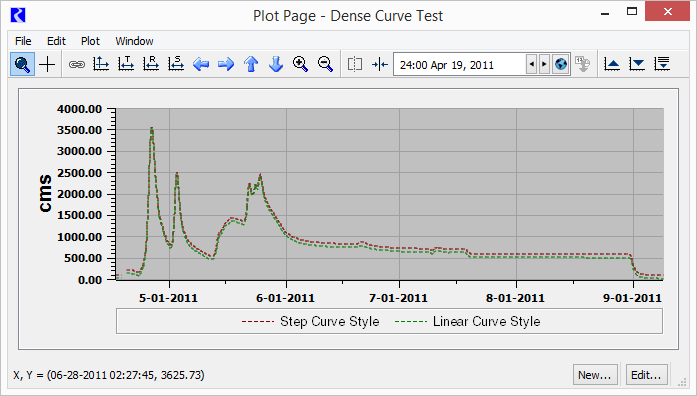
Task: Click the X, Y coordinate readout in status bar
Action: [109, 375]
